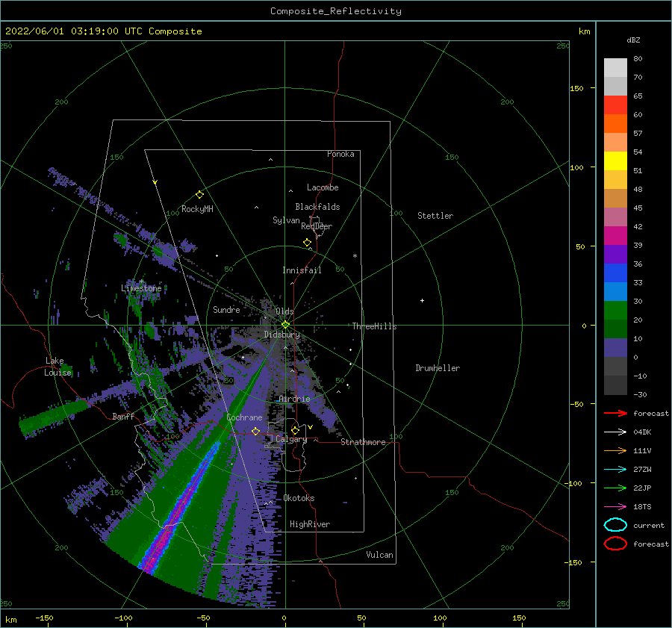Click the Okotoks label

(x=299, y=498)
